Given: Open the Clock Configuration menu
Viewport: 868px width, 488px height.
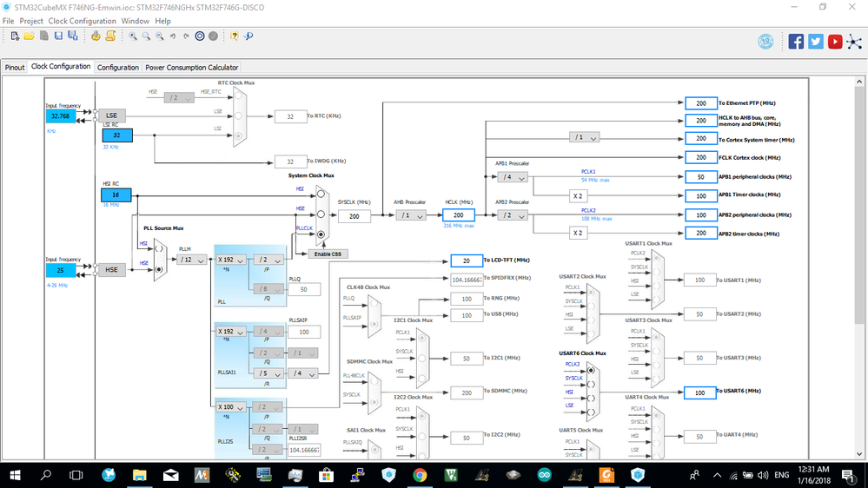Looking at the screenshot, I should click(82, 21).
